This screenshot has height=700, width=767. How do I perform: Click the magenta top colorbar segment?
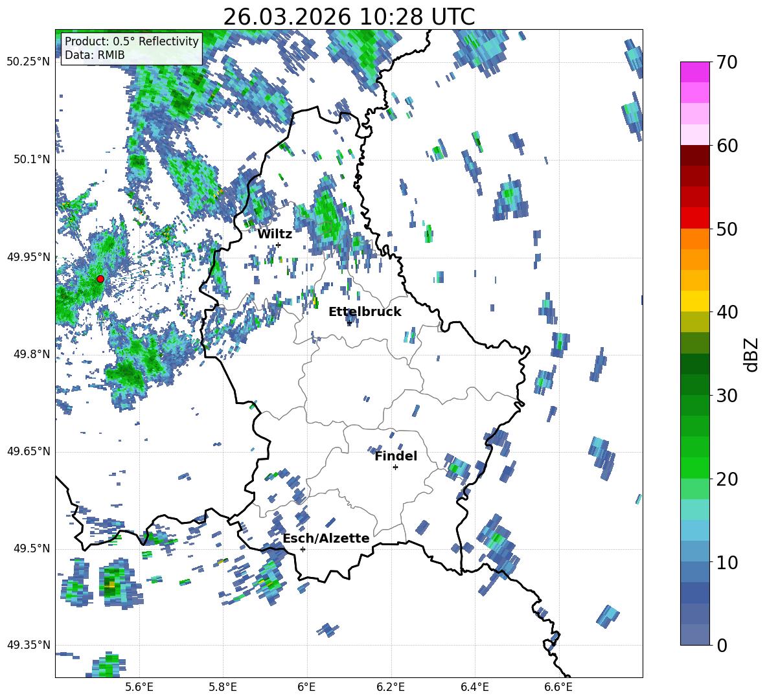pos(694,72)
